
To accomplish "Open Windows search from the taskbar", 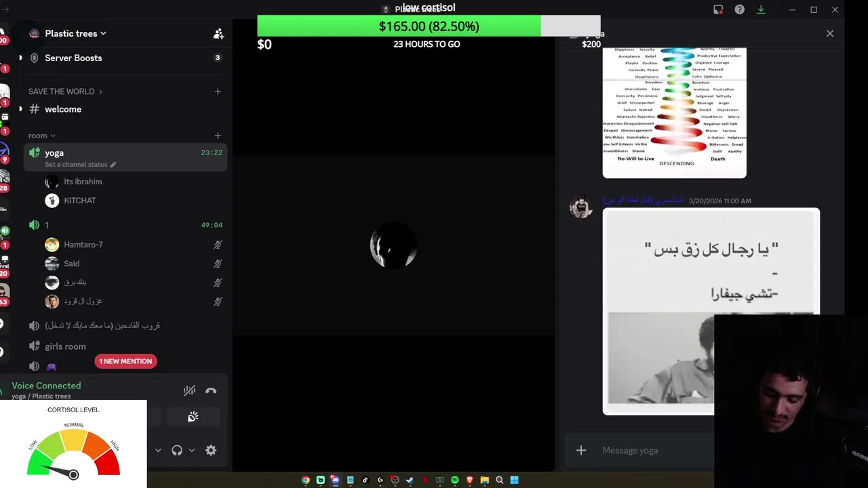I will 500,480.
